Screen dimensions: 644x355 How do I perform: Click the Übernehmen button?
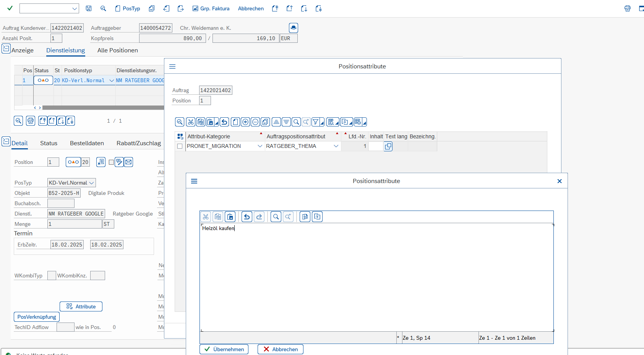[224, 349]
